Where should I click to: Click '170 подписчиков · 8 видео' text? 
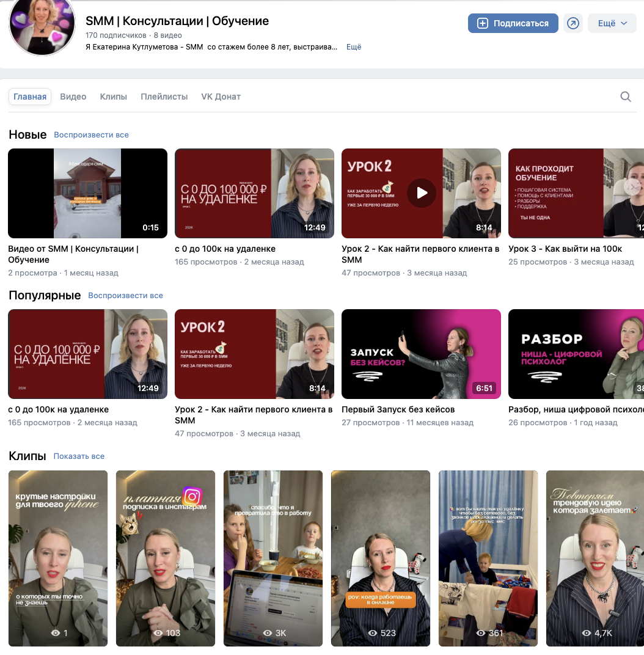[x=134, y=35]
